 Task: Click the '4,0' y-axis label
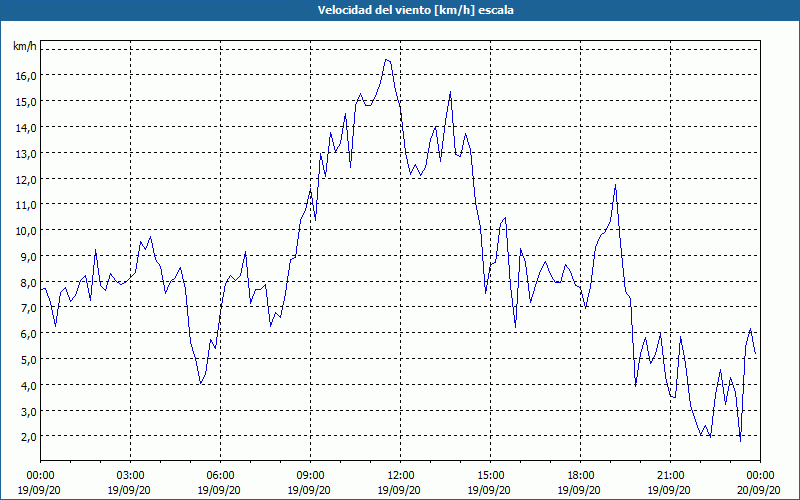(28, 386)
